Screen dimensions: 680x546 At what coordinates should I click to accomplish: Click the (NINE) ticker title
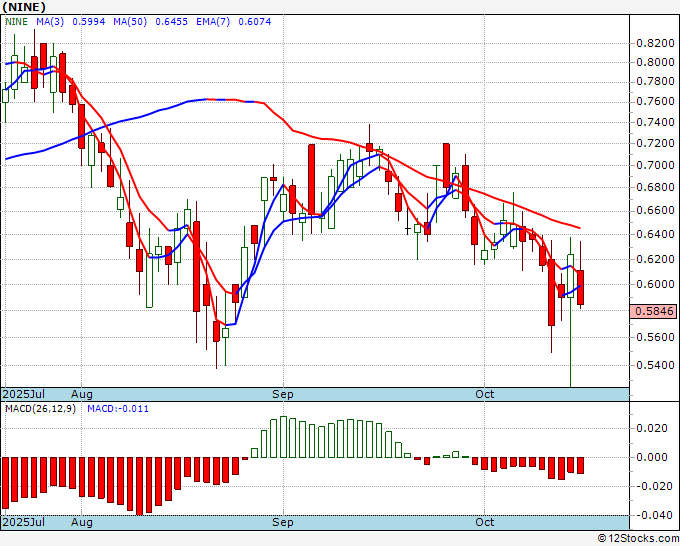pyautogui.click(x=24, y=7)
